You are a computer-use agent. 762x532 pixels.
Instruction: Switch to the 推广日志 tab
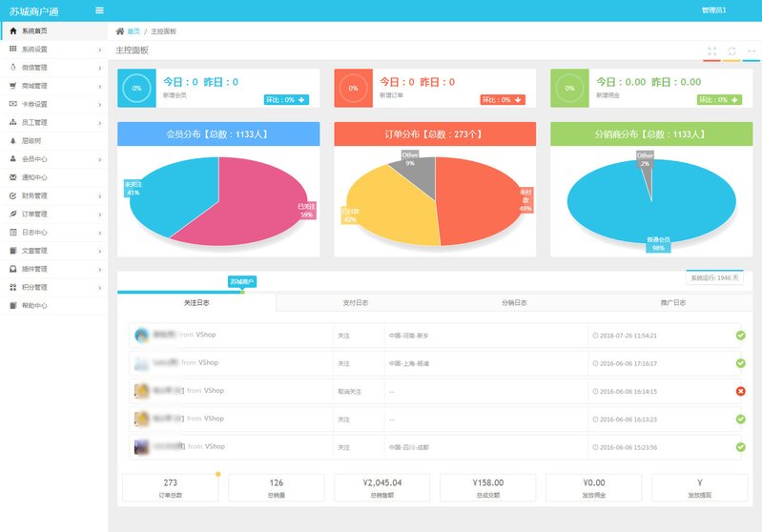tap(672, 302)
